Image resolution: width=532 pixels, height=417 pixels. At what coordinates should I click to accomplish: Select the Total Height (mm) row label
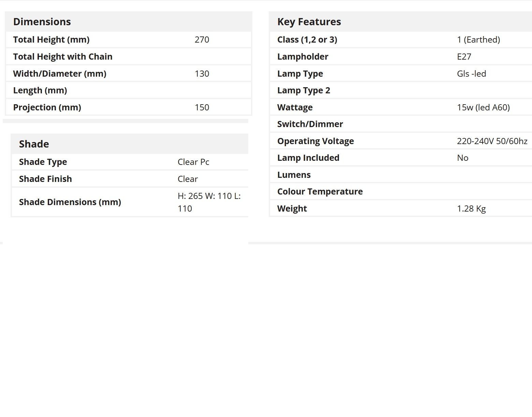[51, 40]
